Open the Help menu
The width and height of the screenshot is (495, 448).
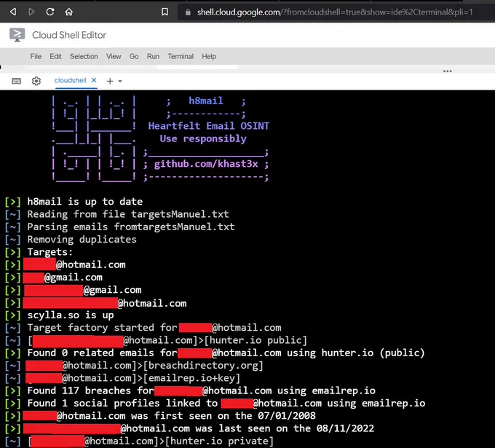(x=209, y=56)
